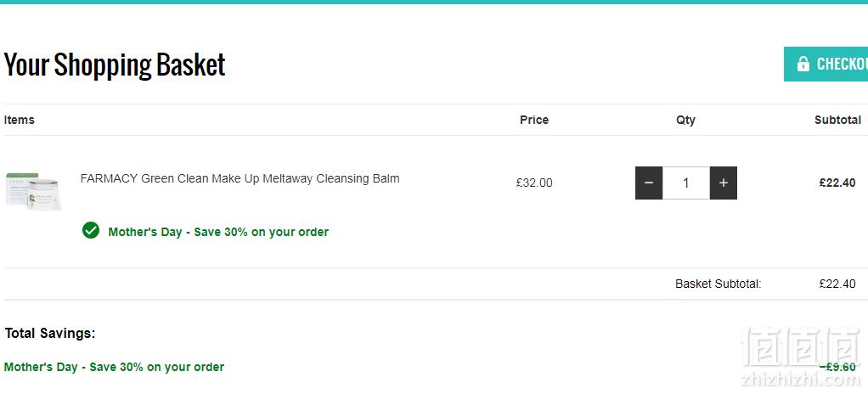Click the padlock icon on Checkout button
This screenshot has height=394, width=868.
point(803,64)
